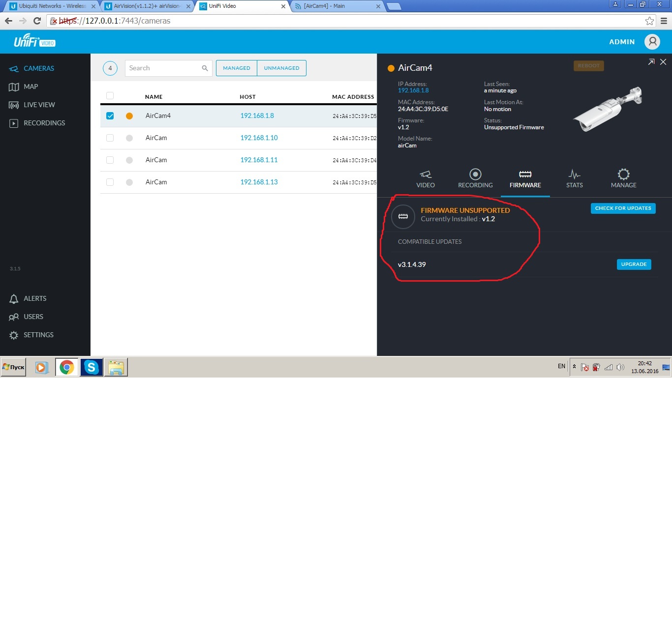Open IP address link in AirCam4 details
Viewport: 672px width, 641px height.
click(x=413, y=90)
